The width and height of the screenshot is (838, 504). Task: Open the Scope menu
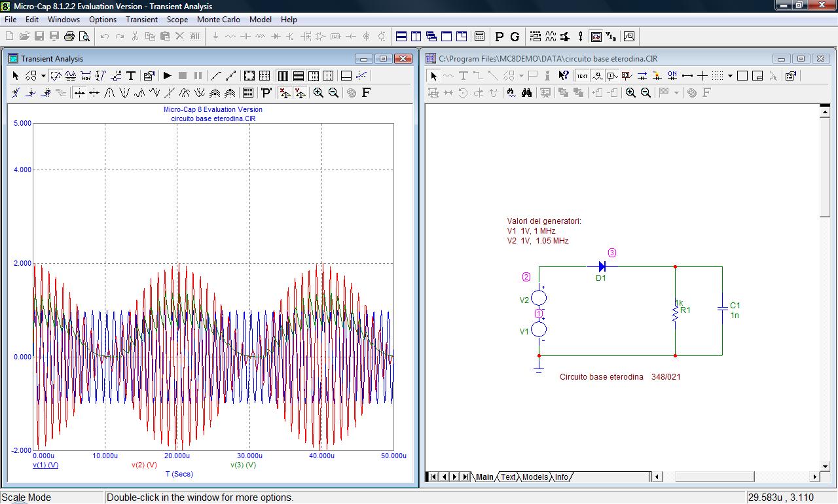(x=177, y=20)
